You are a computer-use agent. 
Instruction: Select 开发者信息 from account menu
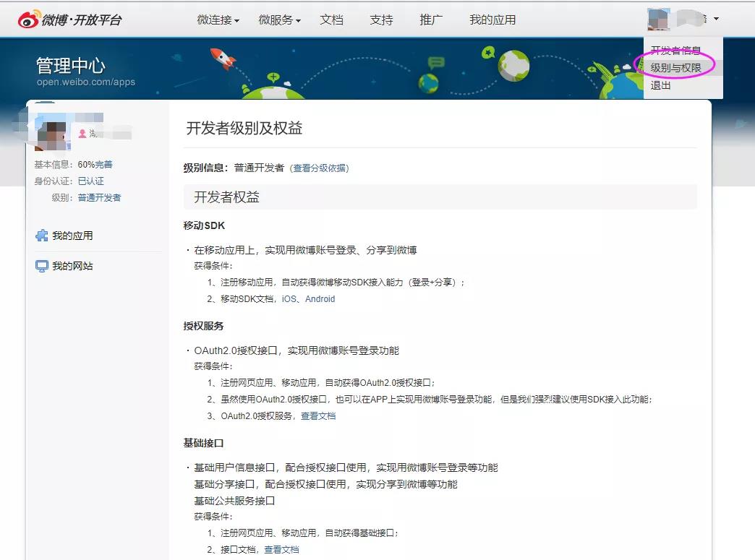[675, 51]
